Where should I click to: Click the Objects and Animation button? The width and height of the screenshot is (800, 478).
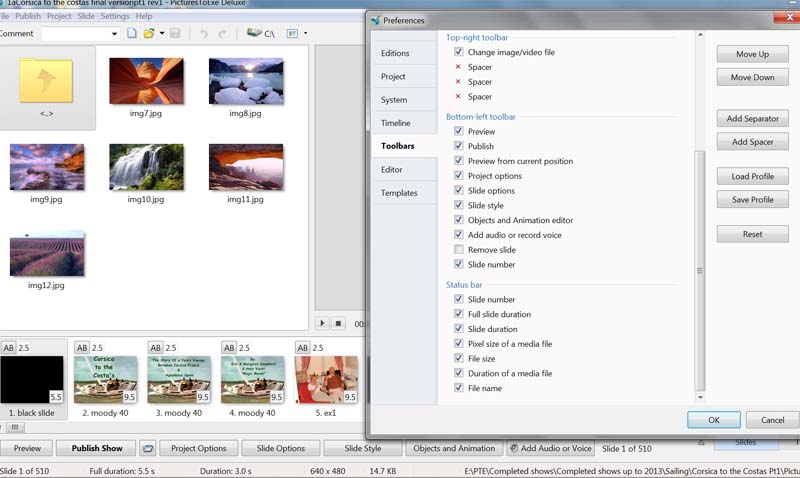(454, 448)
